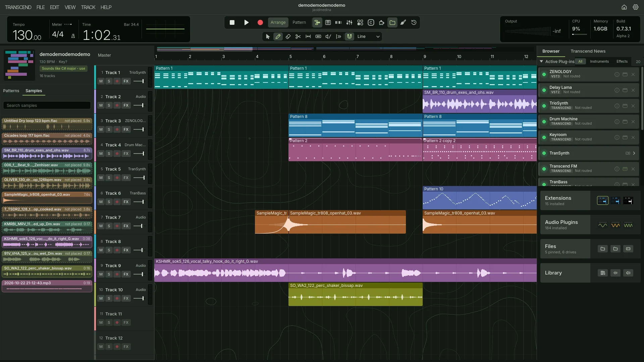Select the pencil draw tool
The image size is (644, 362).
click(278, 37)
